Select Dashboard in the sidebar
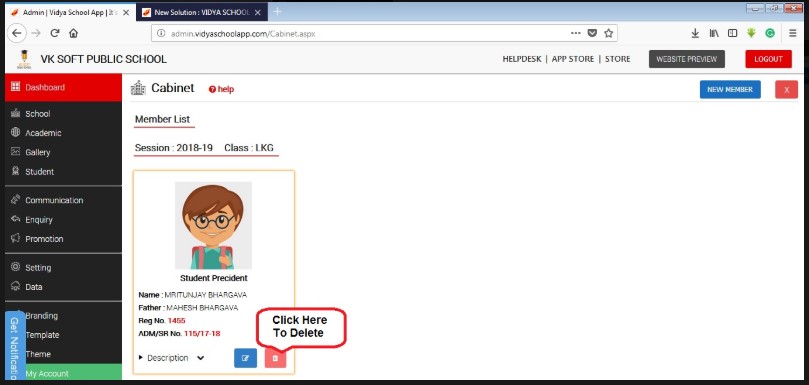809x385 pixels. [63, 87]
